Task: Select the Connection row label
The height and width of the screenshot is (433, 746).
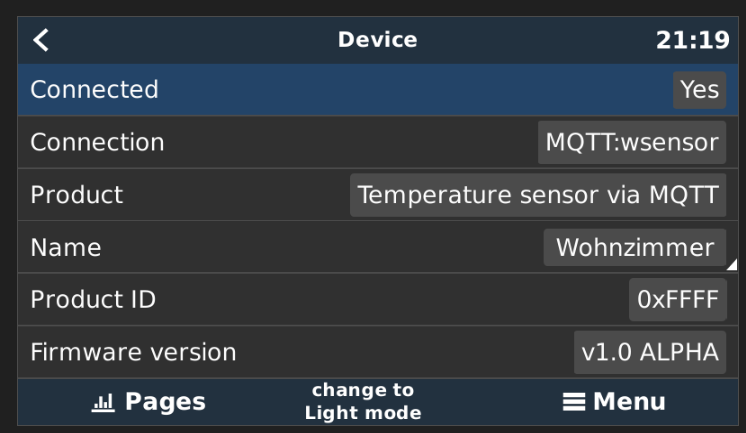Action: pyautogui.click(x=98, y=142)
